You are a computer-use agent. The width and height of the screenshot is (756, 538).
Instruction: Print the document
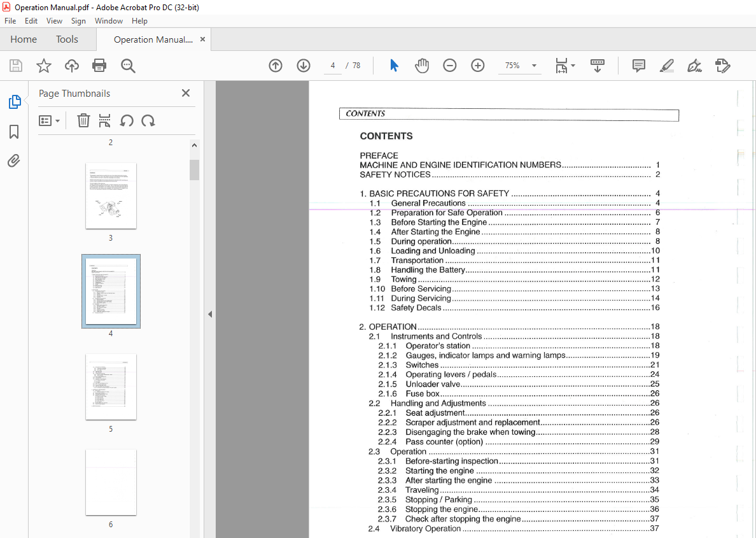[x=99, y=66]
